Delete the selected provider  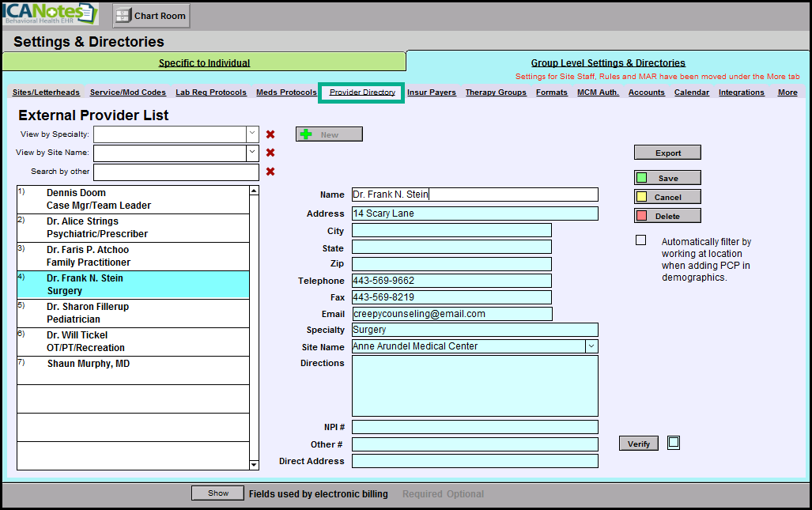point(667,216)
